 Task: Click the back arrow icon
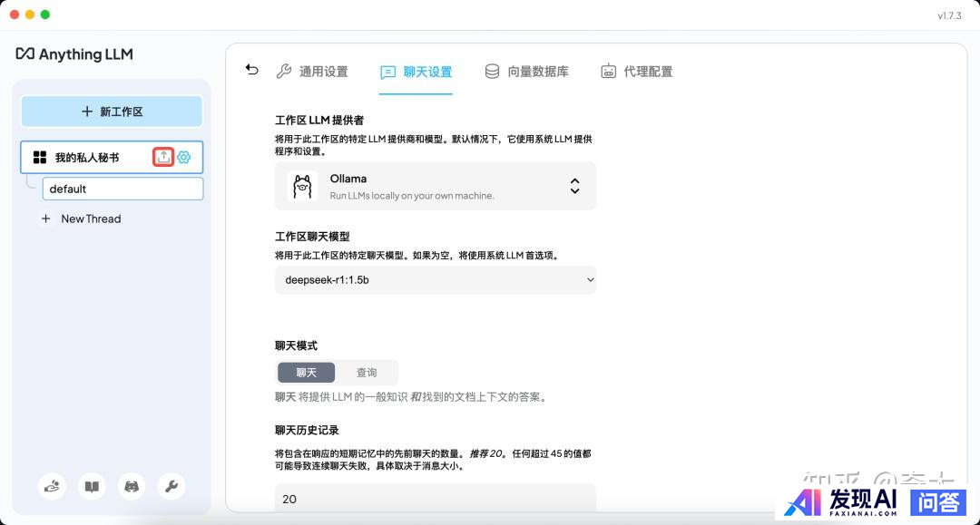coord(252,70)
